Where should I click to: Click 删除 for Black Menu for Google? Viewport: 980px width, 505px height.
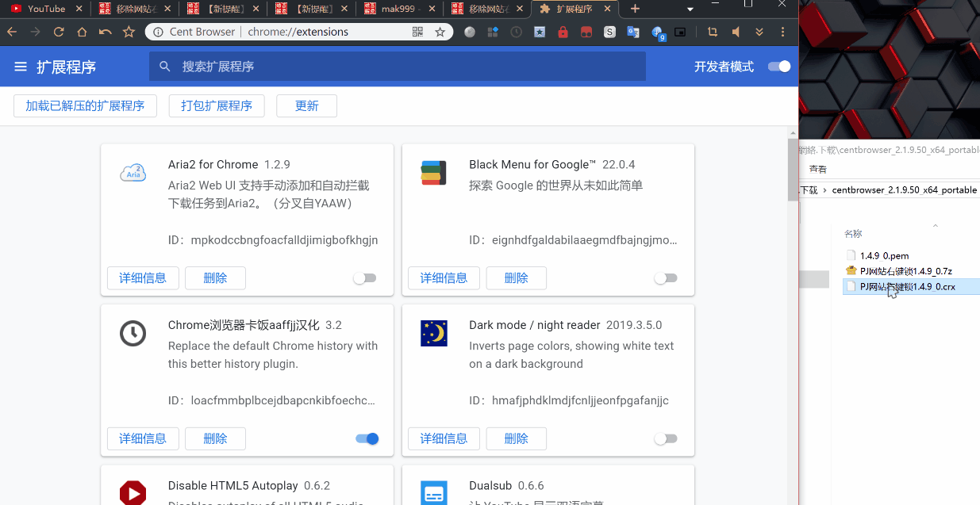[516, 278]
